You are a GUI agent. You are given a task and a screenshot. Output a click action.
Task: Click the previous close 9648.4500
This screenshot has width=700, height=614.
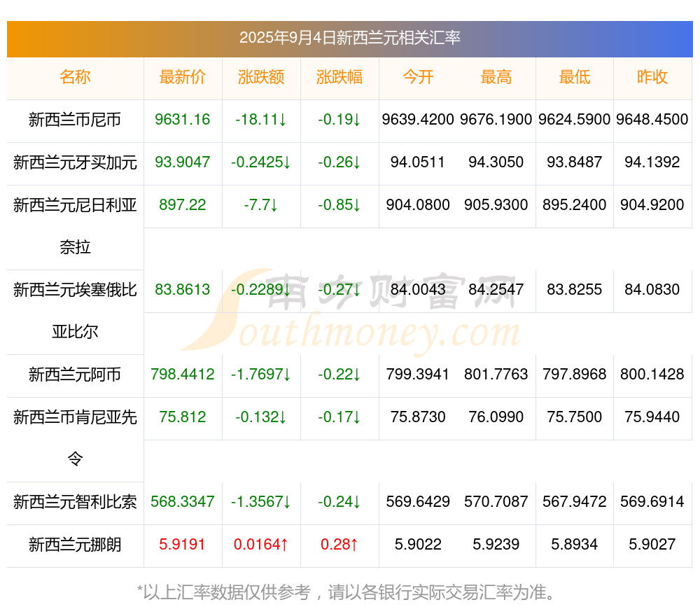pyautogui.click(x=652, y=120)
